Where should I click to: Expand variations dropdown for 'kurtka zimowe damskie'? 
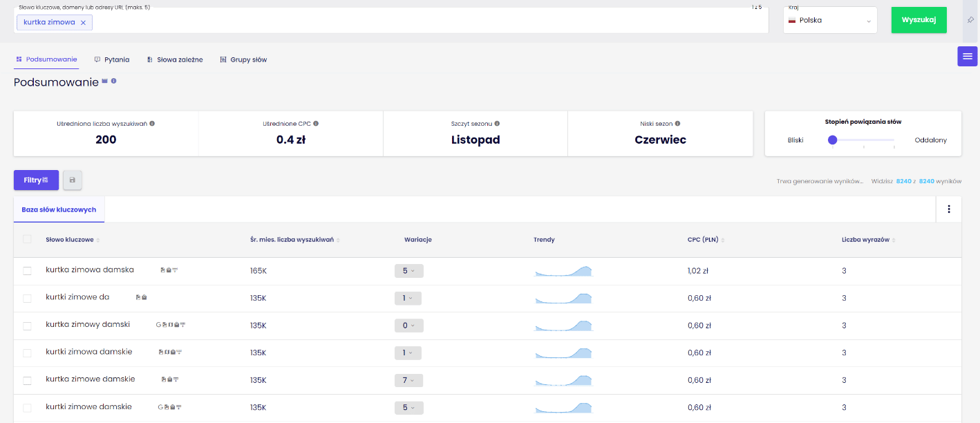[x=409, y=380]
